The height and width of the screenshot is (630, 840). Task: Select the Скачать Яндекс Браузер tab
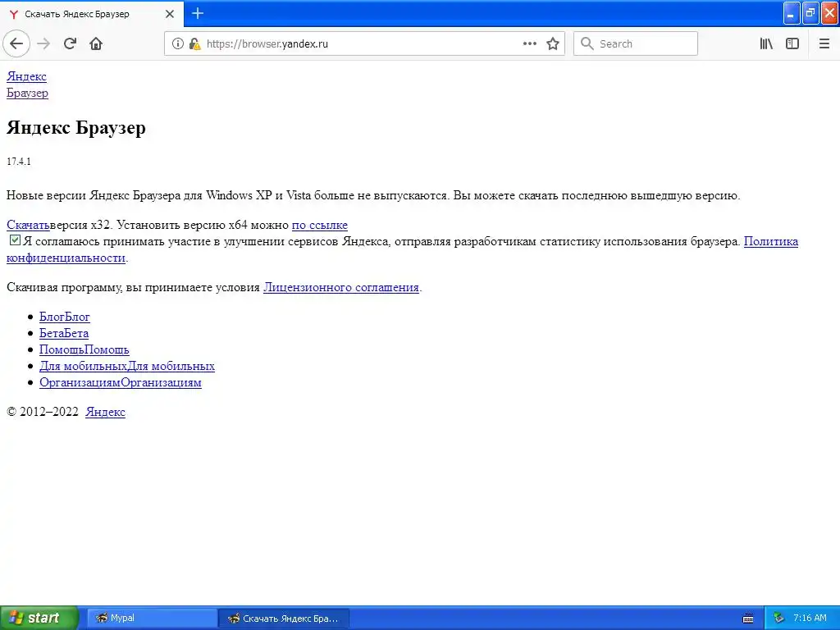point(92,14)
